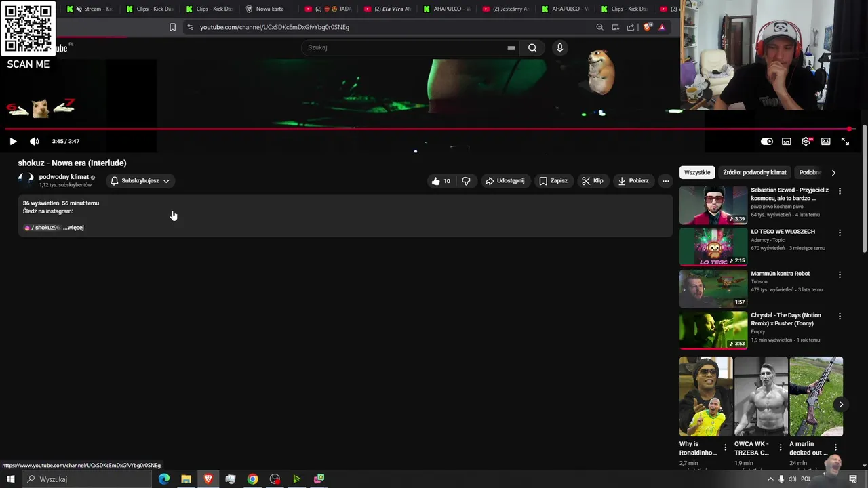
Task: Open options menu for Chrystal The Days
Action: (840, 317)
